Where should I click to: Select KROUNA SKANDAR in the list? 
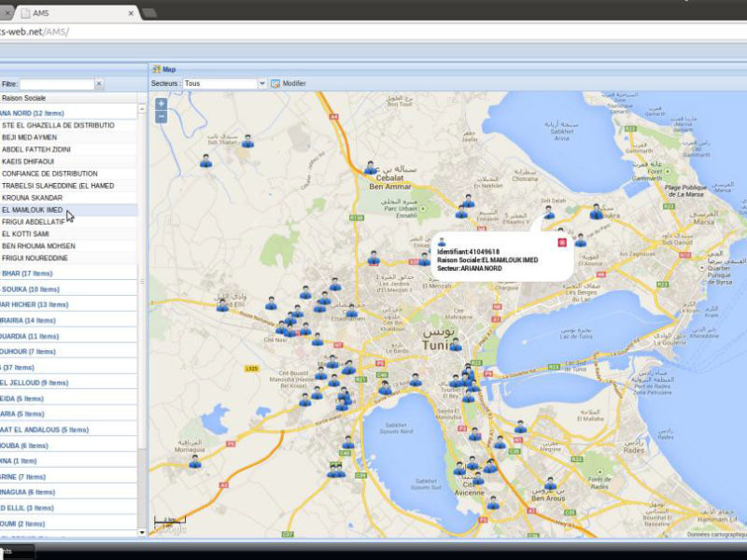click(32, 198)
